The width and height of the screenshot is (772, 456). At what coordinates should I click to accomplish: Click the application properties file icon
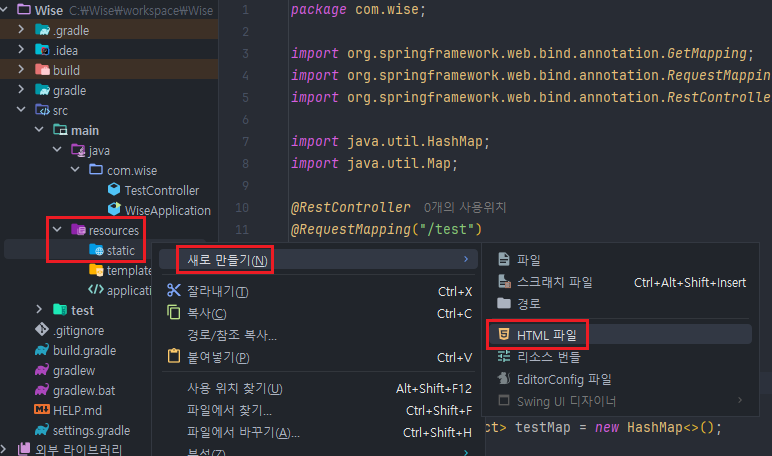coord(96,290)
